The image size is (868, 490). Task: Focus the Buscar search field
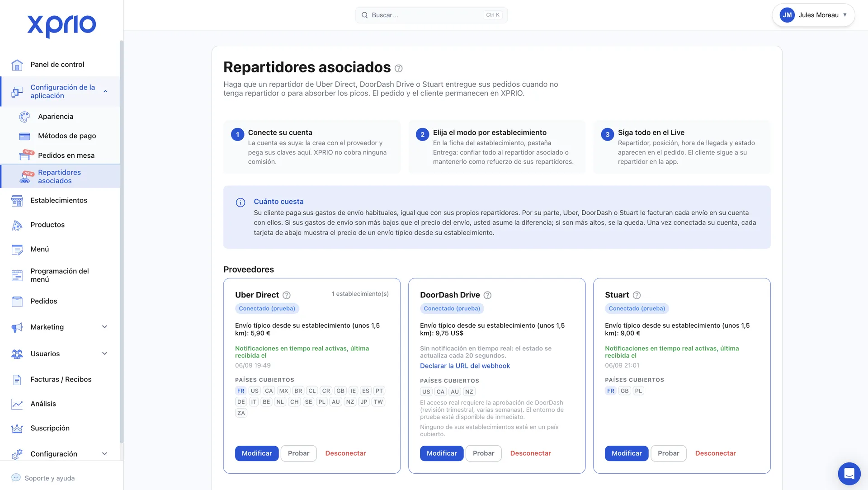click(431, 15)
